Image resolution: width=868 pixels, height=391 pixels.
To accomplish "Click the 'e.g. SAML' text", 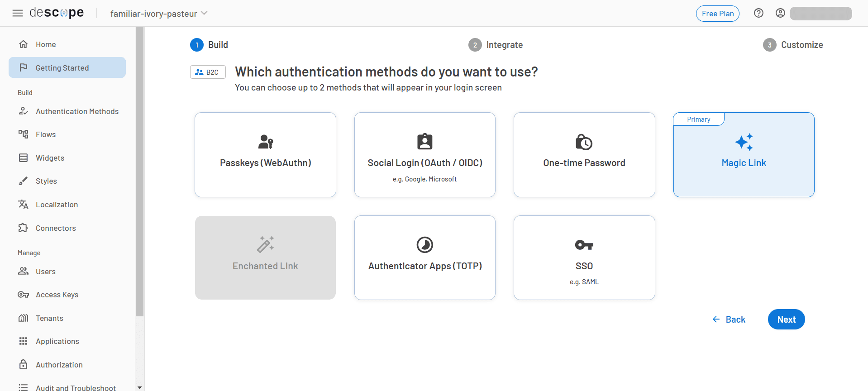I will coord(584,282).
